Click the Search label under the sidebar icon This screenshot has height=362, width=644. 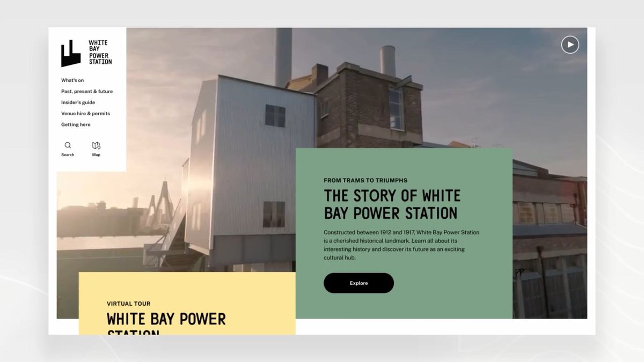68,154
